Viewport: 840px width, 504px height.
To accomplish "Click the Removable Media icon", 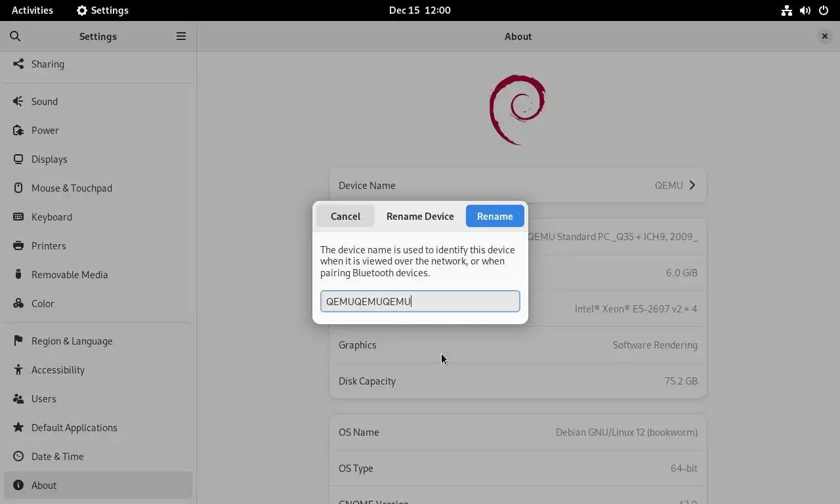I will [18, 274].
